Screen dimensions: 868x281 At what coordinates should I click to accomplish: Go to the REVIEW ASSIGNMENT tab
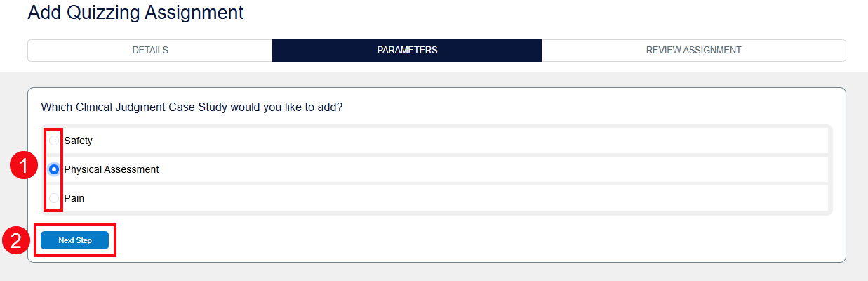(693, 51)
